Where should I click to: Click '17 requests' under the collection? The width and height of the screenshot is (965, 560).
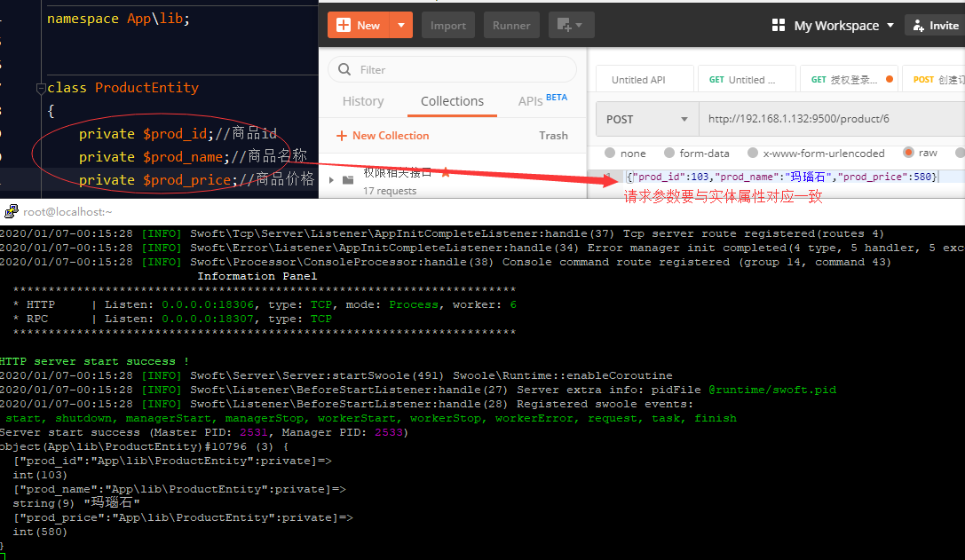(390, 191)
